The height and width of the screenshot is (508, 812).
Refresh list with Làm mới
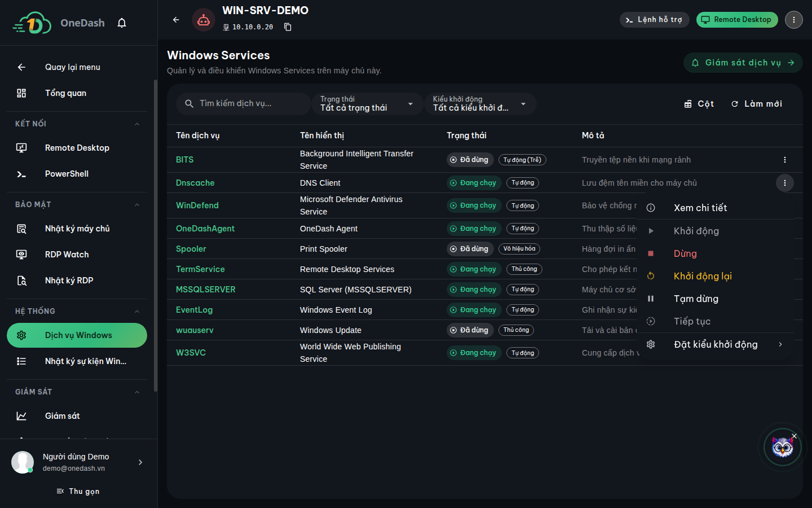click(757, 104)
